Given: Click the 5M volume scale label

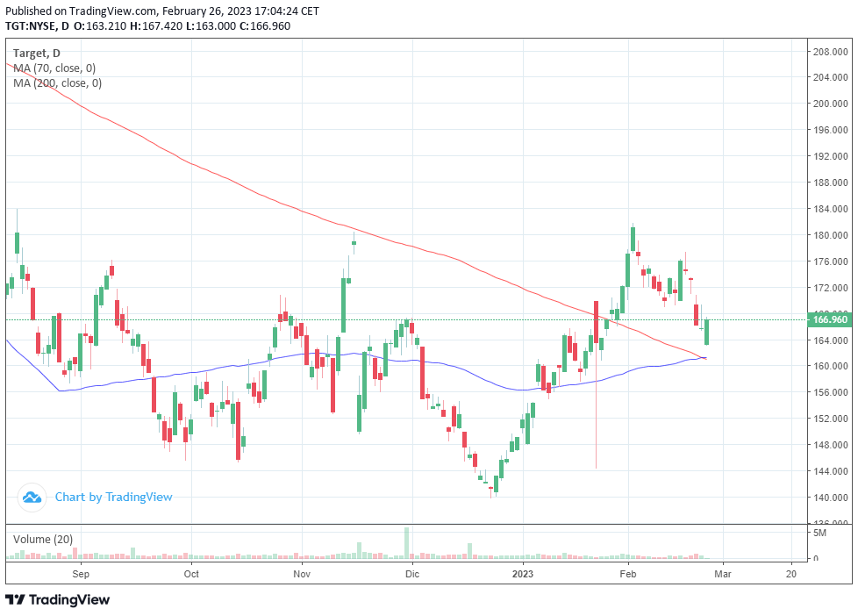Looking at the screenshot, I should 819,533.
